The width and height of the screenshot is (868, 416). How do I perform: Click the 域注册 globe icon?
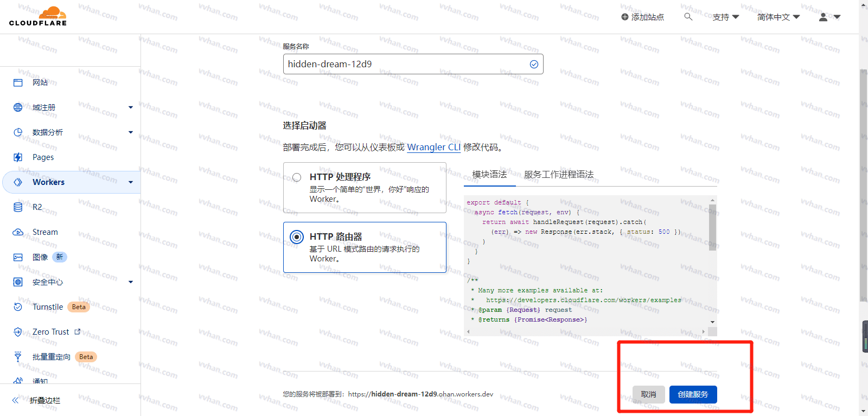pyautogui.click(x=18, y=107)
